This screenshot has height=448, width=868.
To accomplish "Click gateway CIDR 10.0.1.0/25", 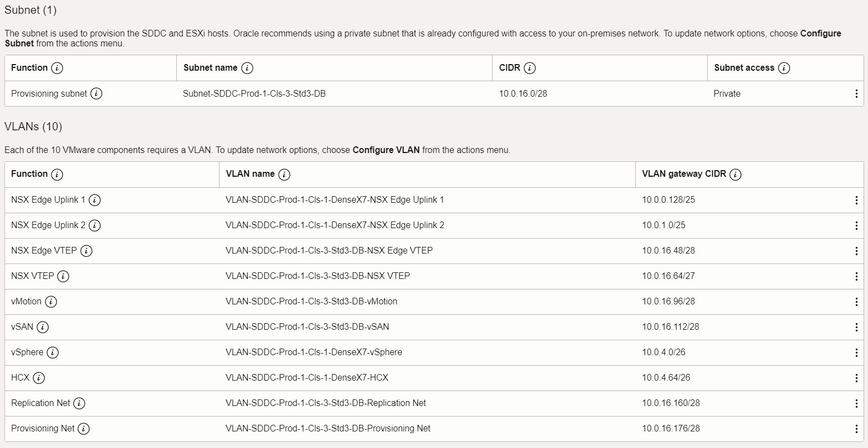I will 663,225.
